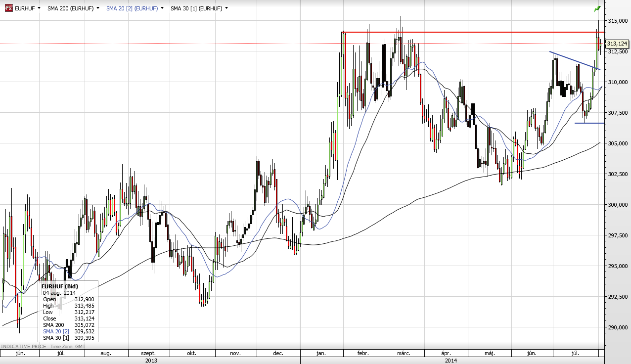
Task: Click the EURHUF (Bid) title in data box
Action: pos(60,286)
